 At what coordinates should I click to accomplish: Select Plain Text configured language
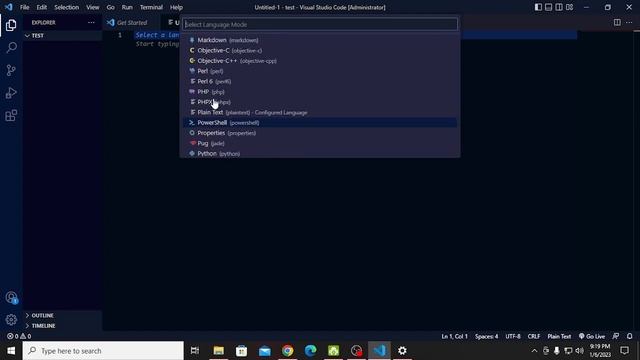pyautogui.click(x=320, y=112)
